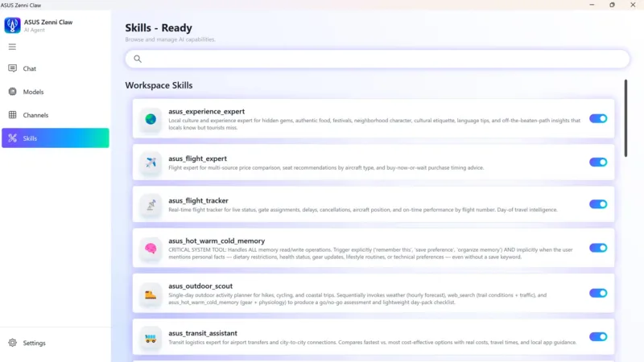Image resolution: width=644 pixels, height=362 pixels.
Task: Click the Models chip icon
Action: pyautogui.click(x=13, y=92)
